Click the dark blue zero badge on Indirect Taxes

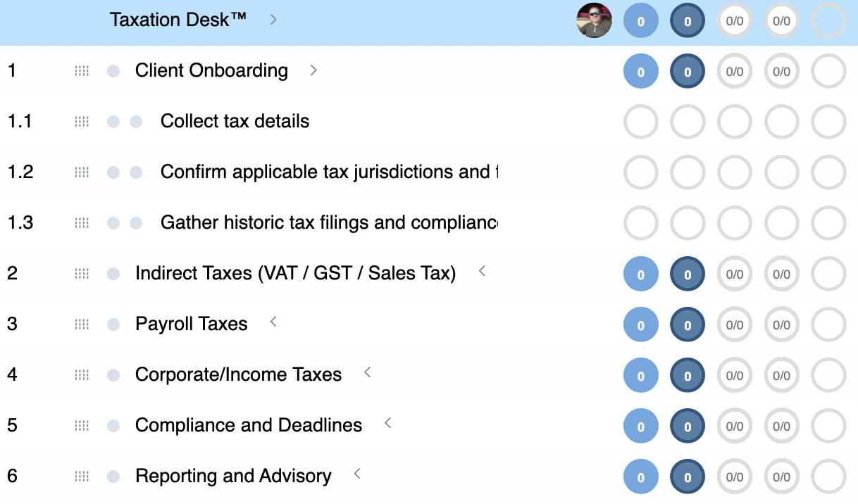pyautogui.click(x=688, y=274)
